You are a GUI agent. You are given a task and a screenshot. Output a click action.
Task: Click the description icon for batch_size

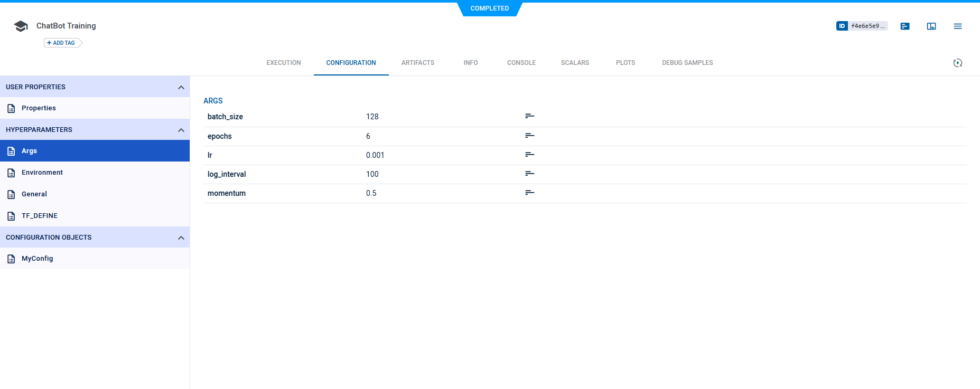click(x=530, y=116)
